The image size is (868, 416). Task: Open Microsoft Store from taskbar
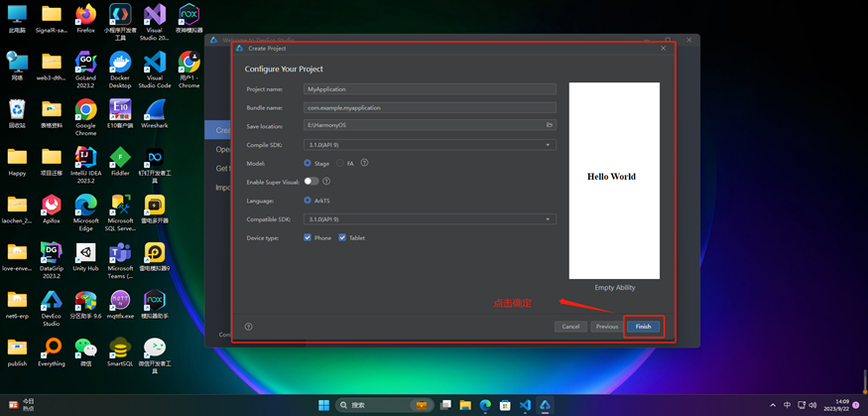[x=505, y=405]
